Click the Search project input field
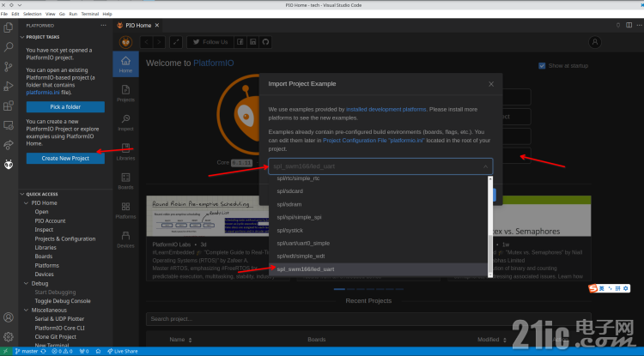 pyautogui.click(x=368, y=318)
